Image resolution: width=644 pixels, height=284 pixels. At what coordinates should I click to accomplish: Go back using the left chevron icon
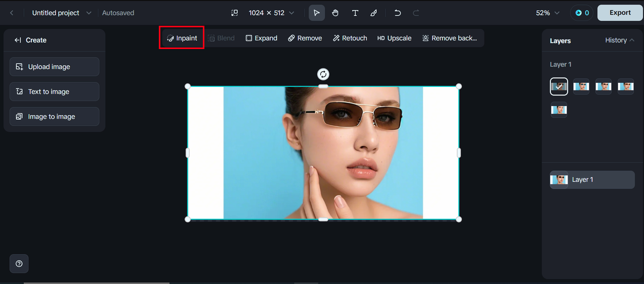click(x=12, y=13)
